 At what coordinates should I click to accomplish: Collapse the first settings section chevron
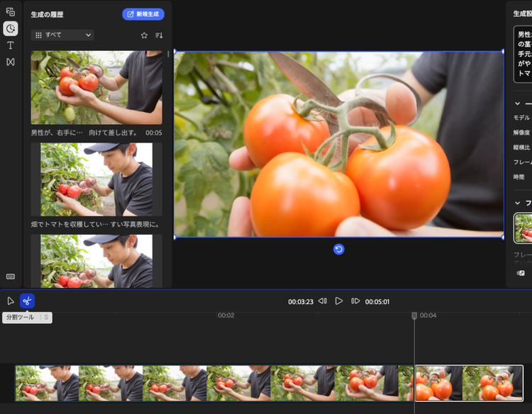(518, 103)
